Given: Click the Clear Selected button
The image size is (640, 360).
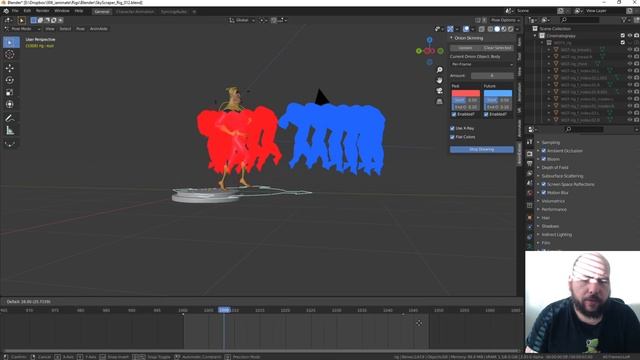Looking at the screenshot, I should pos(497,48).
